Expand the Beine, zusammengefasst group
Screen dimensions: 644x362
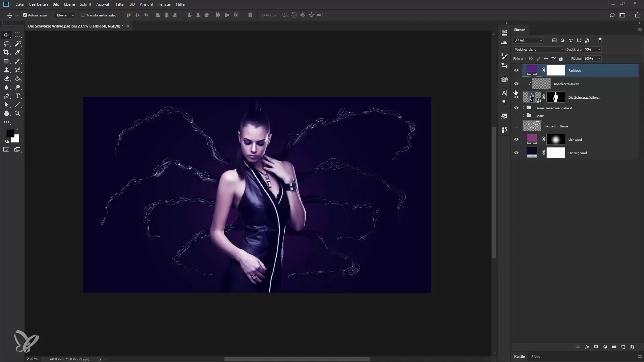pos(524,108)
